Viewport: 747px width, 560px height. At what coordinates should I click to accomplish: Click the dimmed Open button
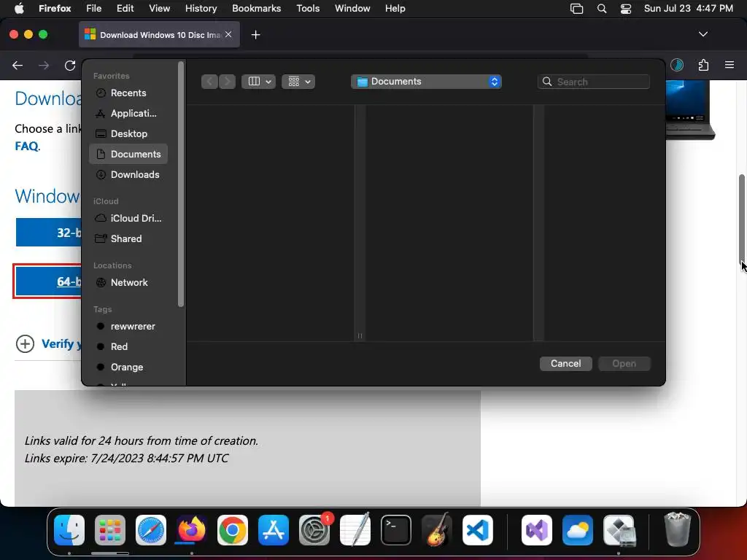(624, 363)
